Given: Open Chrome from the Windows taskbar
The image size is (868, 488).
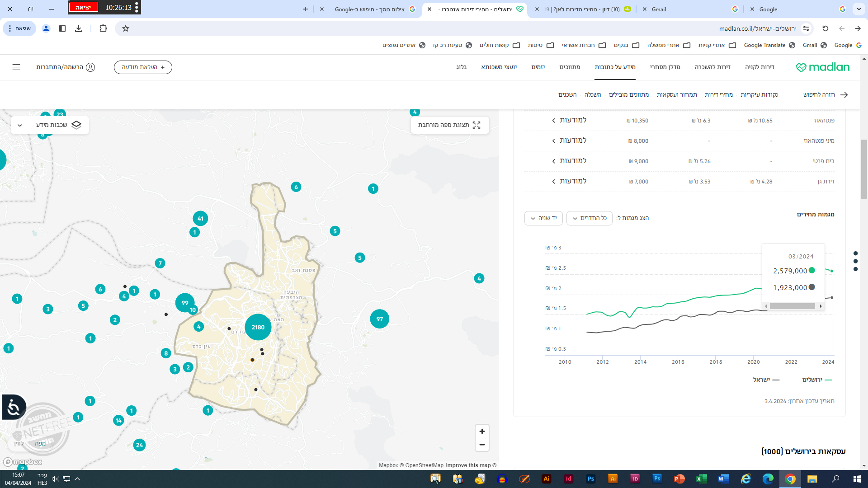Looking at the screenshot, I should click(x=790, y=479).
